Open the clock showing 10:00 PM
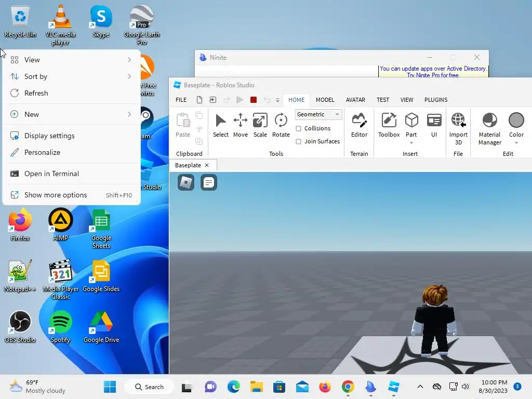 494,387
